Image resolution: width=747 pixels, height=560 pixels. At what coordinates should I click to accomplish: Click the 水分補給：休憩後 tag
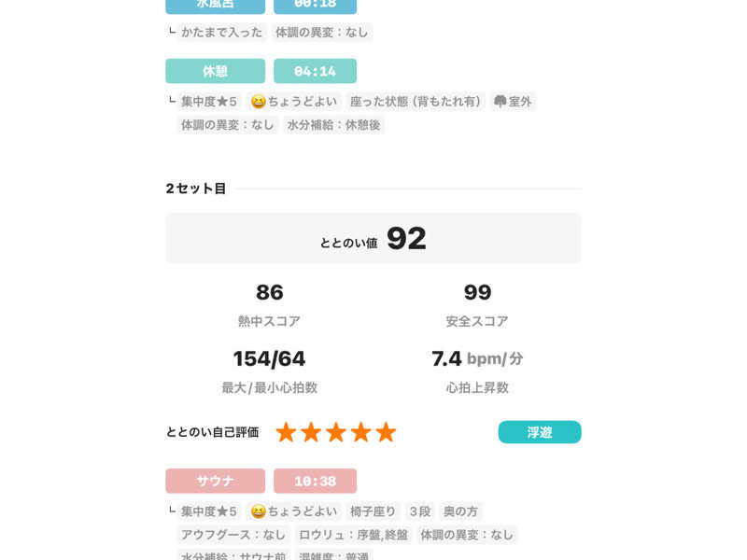pyautogui.click(x=333, y=124)
